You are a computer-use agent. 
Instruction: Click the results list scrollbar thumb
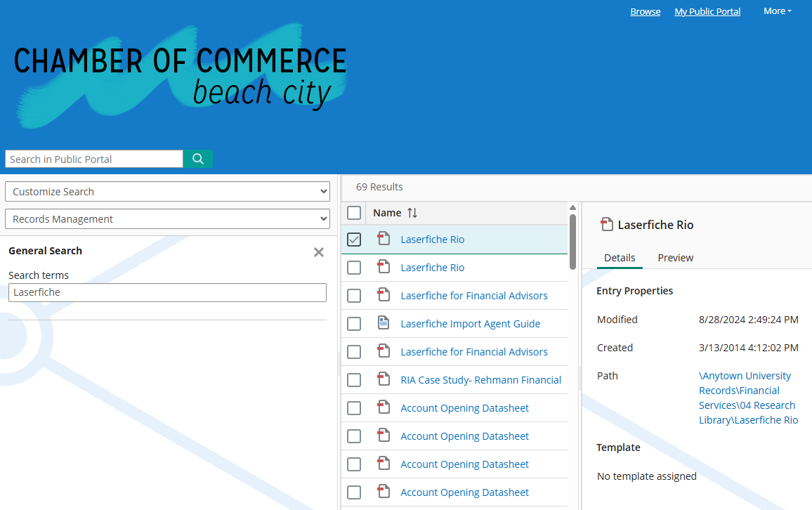click(x=572, y=242)
